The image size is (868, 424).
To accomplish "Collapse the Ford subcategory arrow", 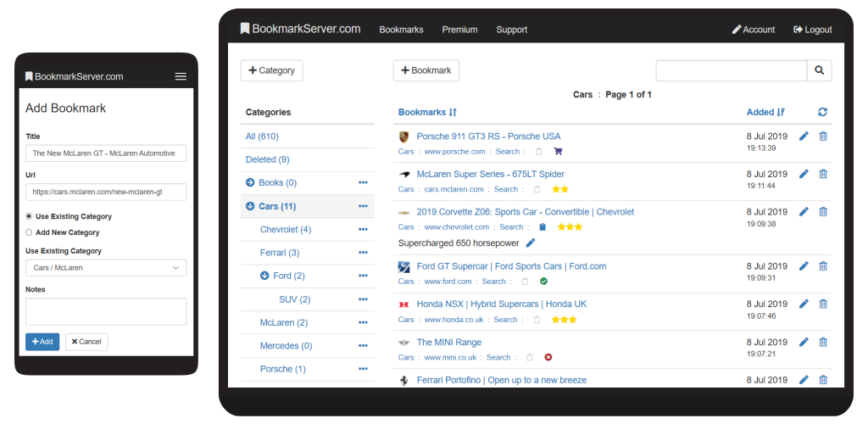I will tap(264, 276).
